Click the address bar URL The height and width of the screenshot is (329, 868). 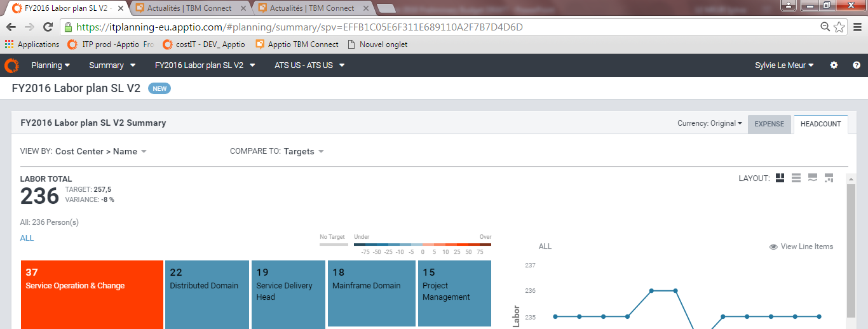coord(299,27)
